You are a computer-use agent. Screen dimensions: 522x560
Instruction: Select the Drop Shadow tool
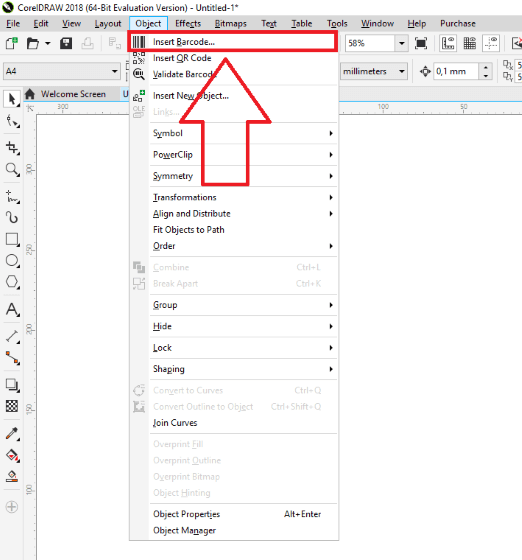(x=12, y=385)
